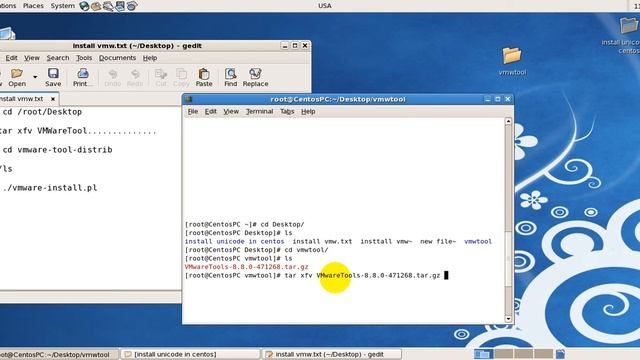Launch the third panel launcher icon

[108, 6]
